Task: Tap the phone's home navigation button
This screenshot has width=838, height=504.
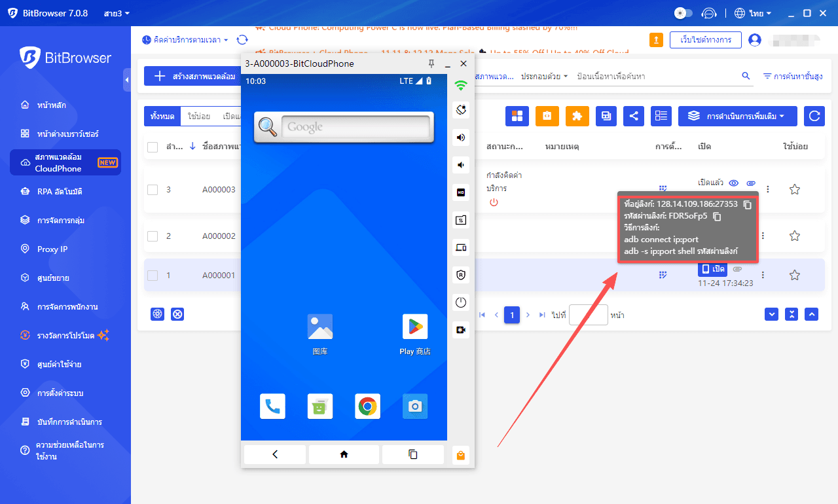Action: coord(344,454)
